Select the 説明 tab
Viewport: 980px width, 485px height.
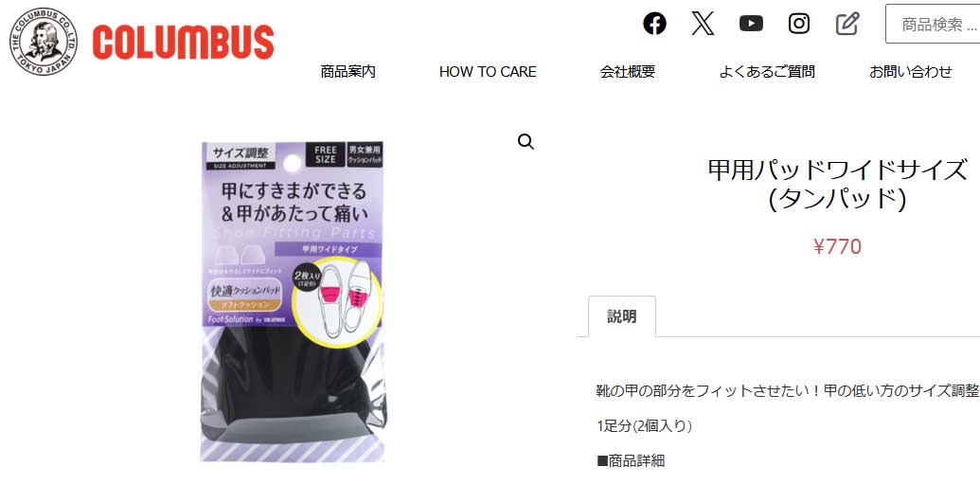(x=622, y=316)
